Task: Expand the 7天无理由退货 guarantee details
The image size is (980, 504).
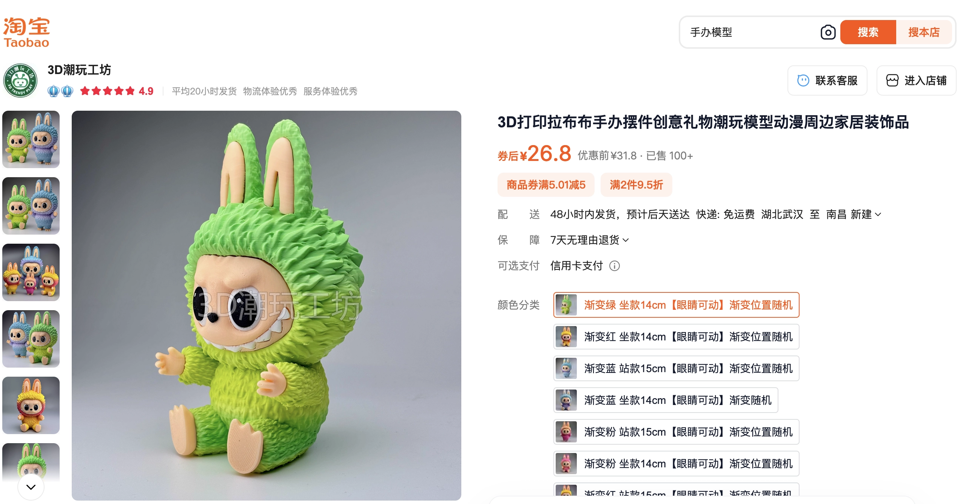Action: click(589, 240)
